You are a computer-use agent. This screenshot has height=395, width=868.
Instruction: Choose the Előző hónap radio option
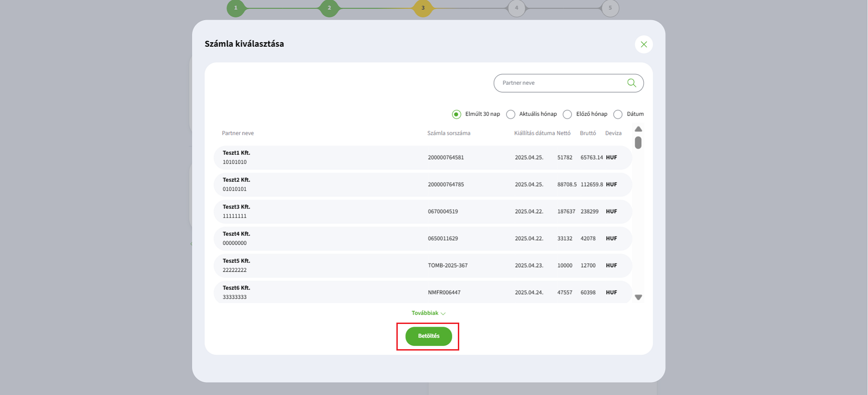click(x=568, y=114)
